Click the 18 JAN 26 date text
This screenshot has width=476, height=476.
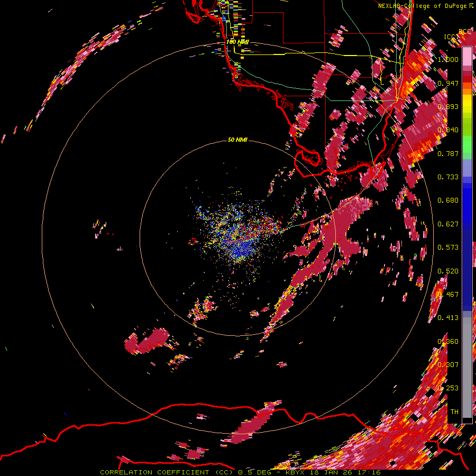point(332,472)
